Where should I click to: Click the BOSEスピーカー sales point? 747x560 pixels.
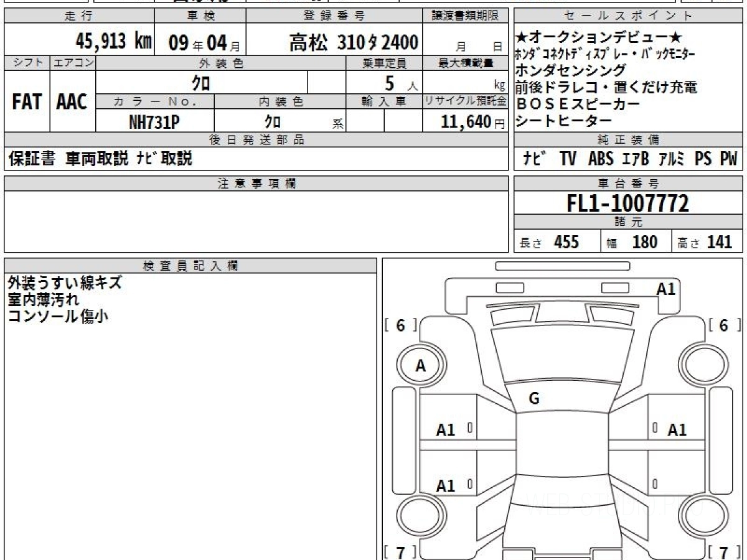(x=578, y=104)
